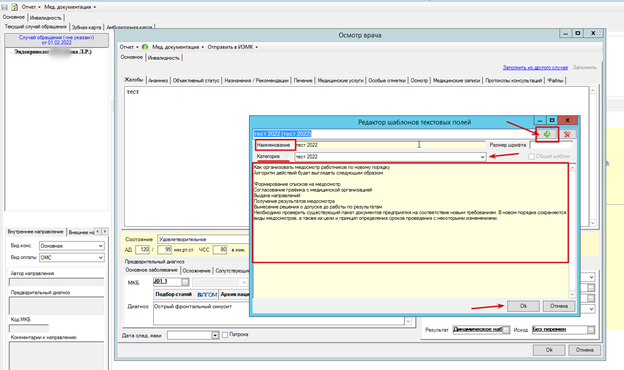Viewport: 624px width, 370px height.
Task: Click the green refresh icon in main toolbar
Action: point(15,7)
